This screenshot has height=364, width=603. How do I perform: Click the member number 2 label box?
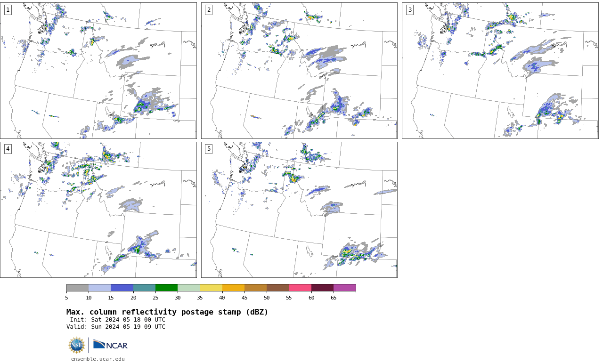(209, 10)
